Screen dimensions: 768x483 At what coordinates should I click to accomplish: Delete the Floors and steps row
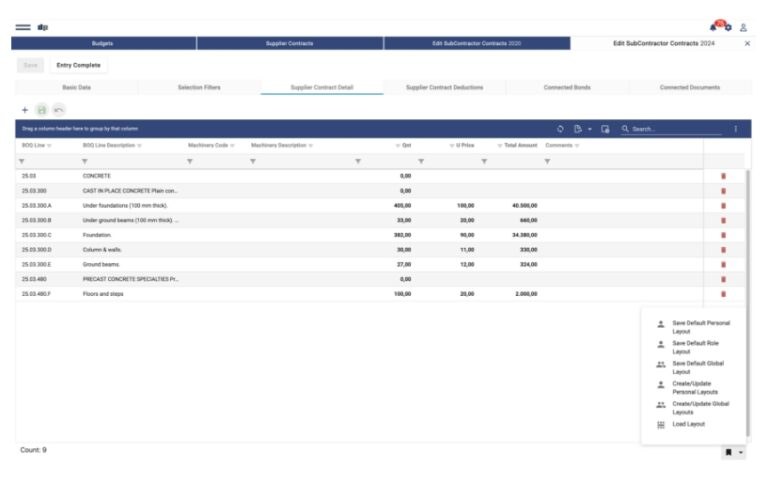[723, 294]
